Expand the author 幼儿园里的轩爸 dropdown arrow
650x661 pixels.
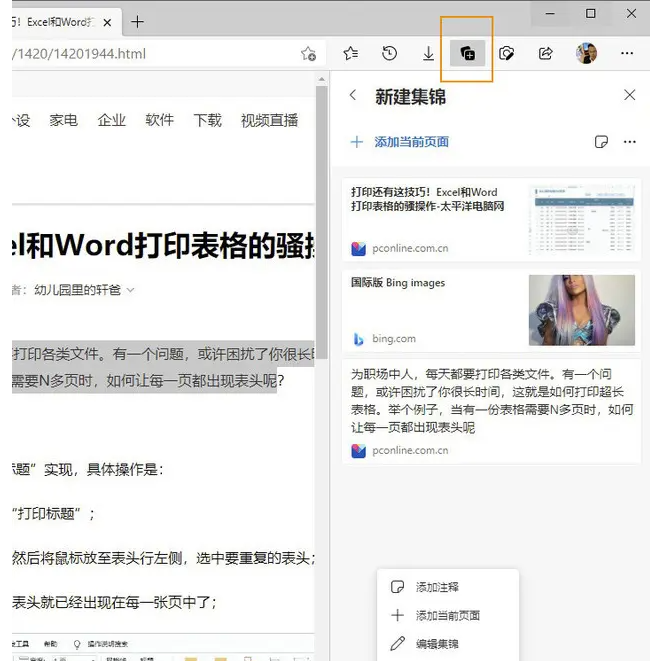131,290
